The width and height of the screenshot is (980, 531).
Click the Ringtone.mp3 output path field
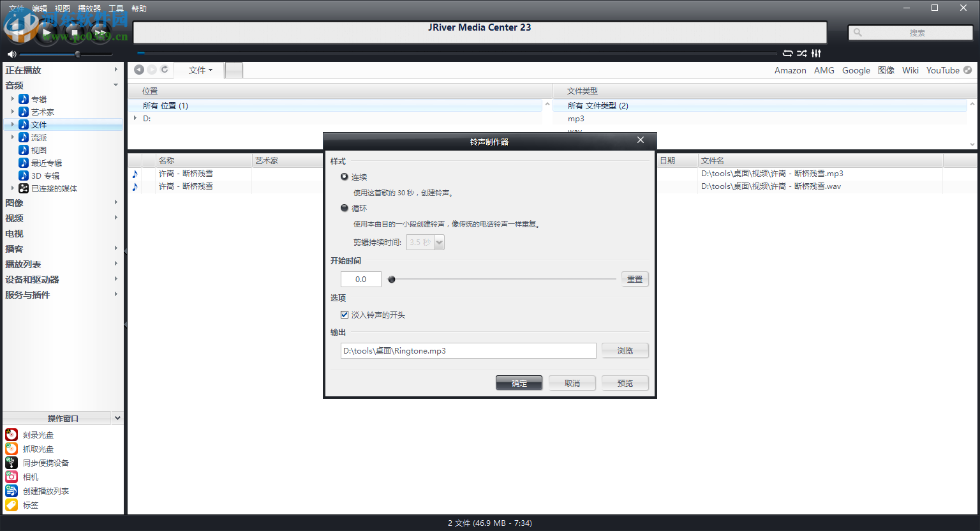click(468, 350)
